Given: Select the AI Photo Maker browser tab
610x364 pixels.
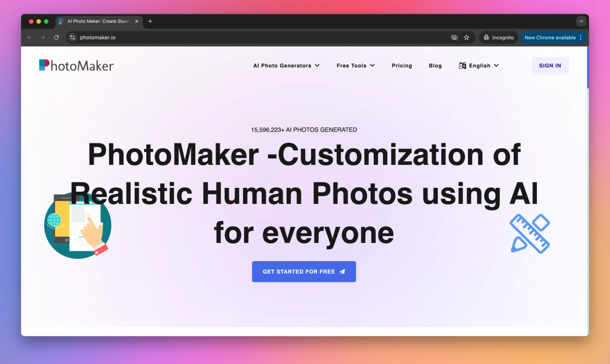Looking at the screenshot, I should coord(98,21).
